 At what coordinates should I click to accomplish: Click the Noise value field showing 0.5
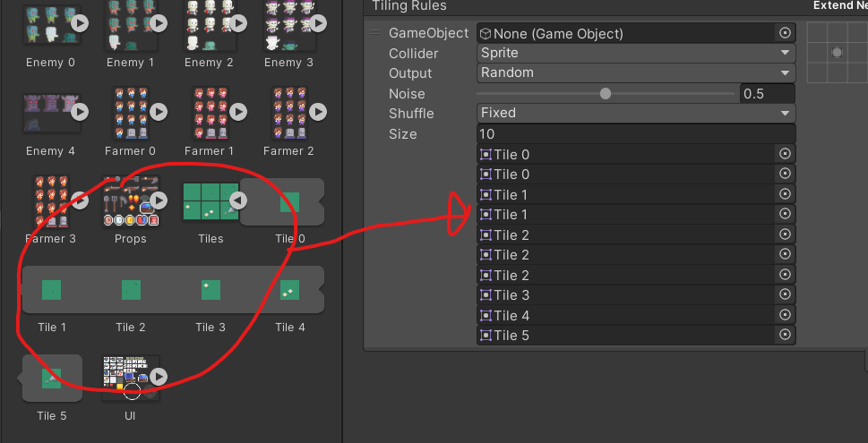pyautogui.click(x=768, y=93)
